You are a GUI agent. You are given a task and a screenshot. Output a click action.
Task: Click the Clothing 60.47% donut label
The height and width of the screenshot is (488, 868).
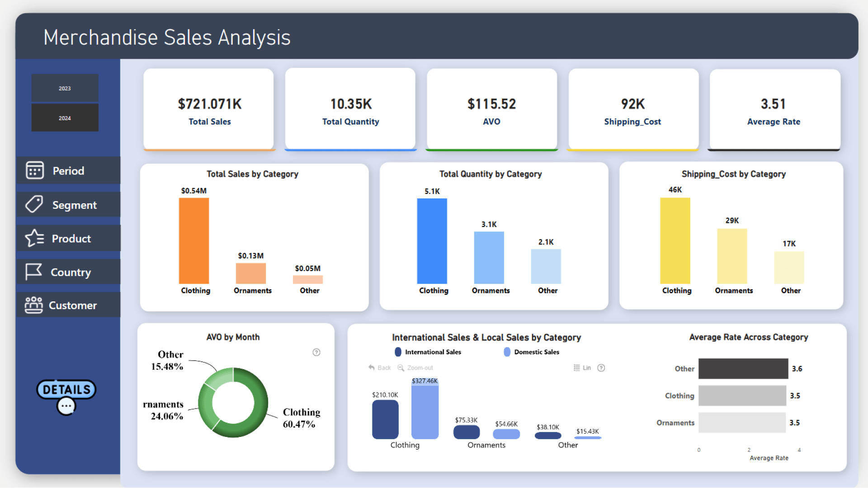tap(302, 418)
